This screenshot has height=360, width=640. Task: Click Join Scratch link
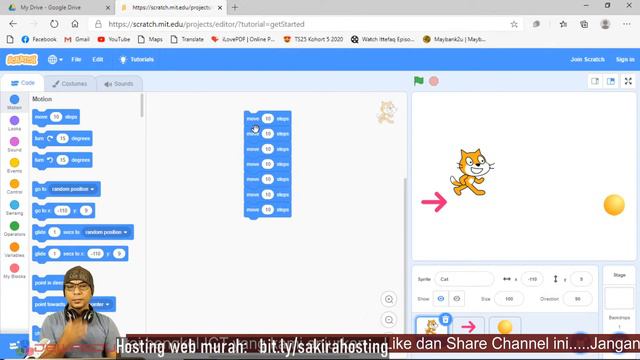tap(587, 60)
